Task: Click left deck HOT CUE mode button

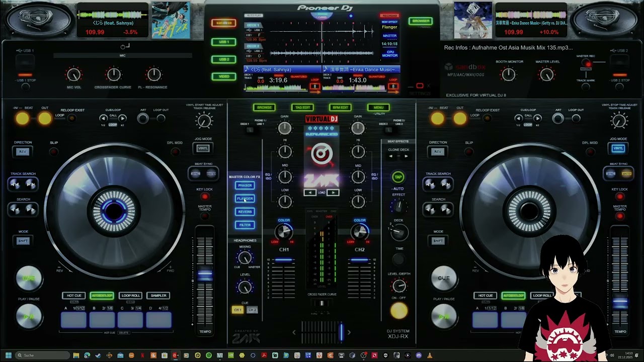Action: [x=74, y=296]
